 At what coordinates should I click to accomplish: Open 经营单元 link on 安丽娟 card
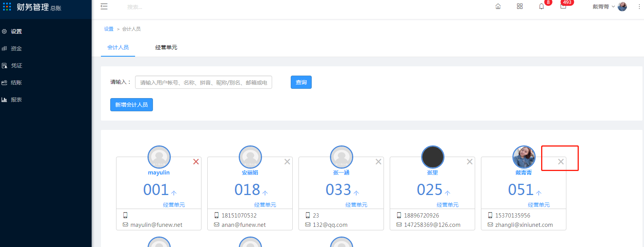pyautogui.click(x=265, y=205)
